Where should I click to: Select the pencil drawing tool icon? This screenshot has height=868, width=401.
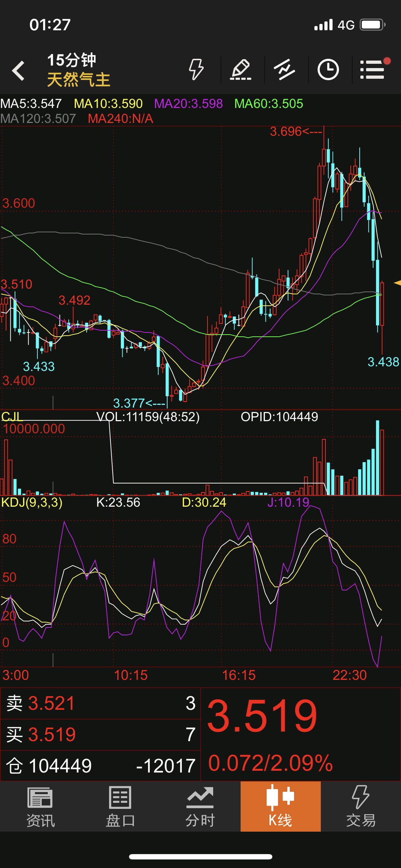241,69
